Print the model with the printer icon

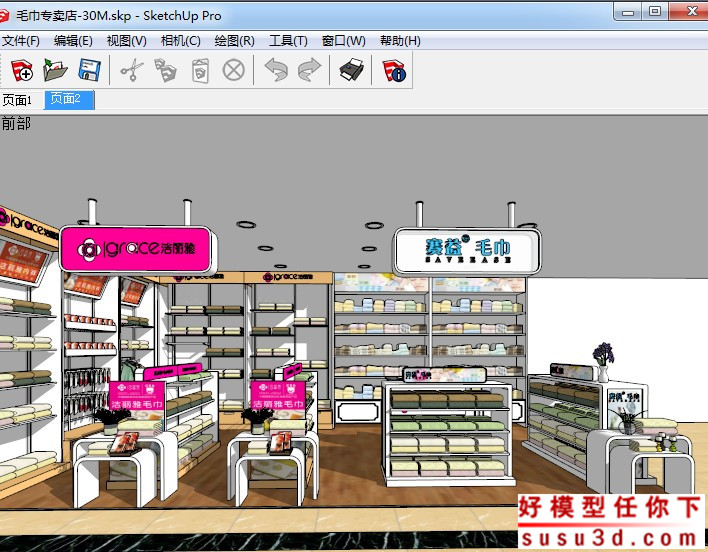(351, 70)
